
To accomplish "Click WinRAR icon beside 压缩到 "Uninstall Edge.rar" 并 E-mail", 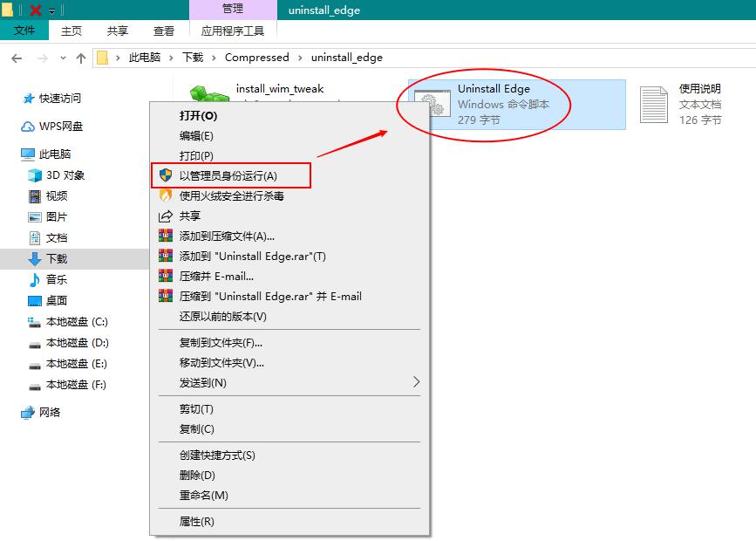I will [x=166, y=295].
